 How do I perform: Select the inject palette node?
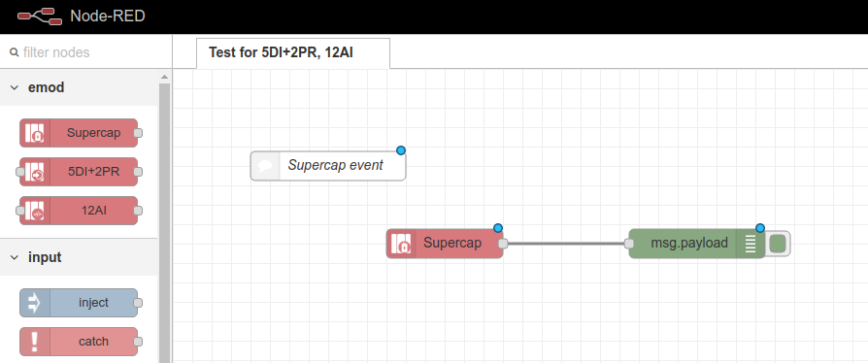click(79, 303)
